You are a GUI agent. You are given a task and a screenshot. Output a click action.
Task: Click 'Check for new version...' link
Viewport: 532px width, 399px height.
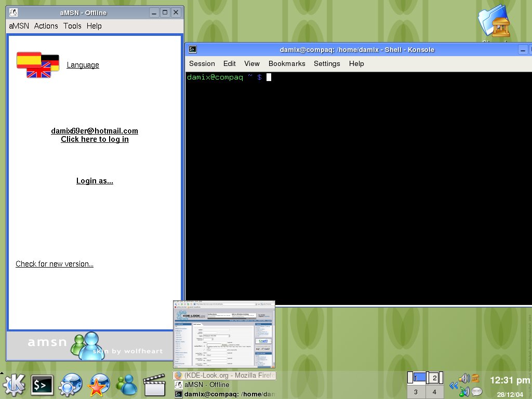click(54, 263)
